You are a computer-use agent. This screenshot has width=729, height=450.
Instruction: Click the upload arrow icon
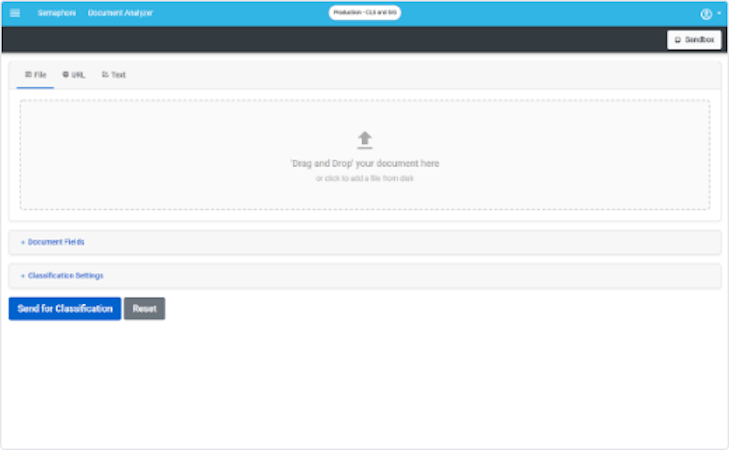(x=364, y=140)
